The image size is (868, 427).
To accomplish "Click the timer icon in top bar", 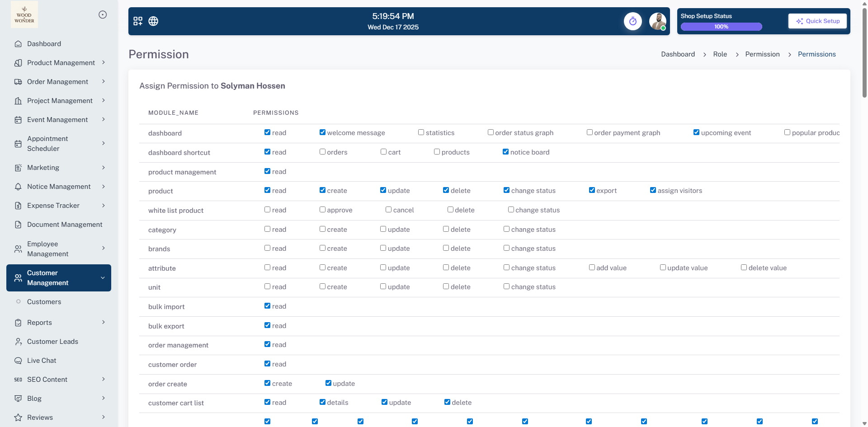I will click(632, 21).
